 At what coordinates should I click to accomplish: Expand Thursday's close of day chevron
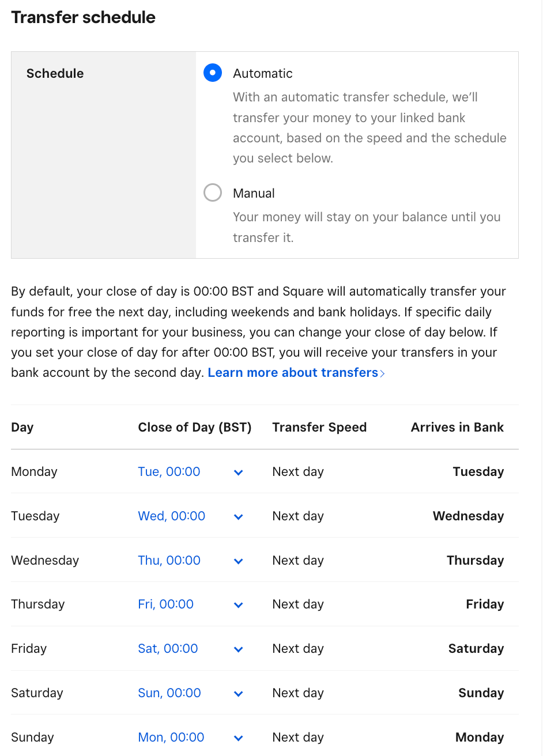pyautogui.click(x=239, y=605)
